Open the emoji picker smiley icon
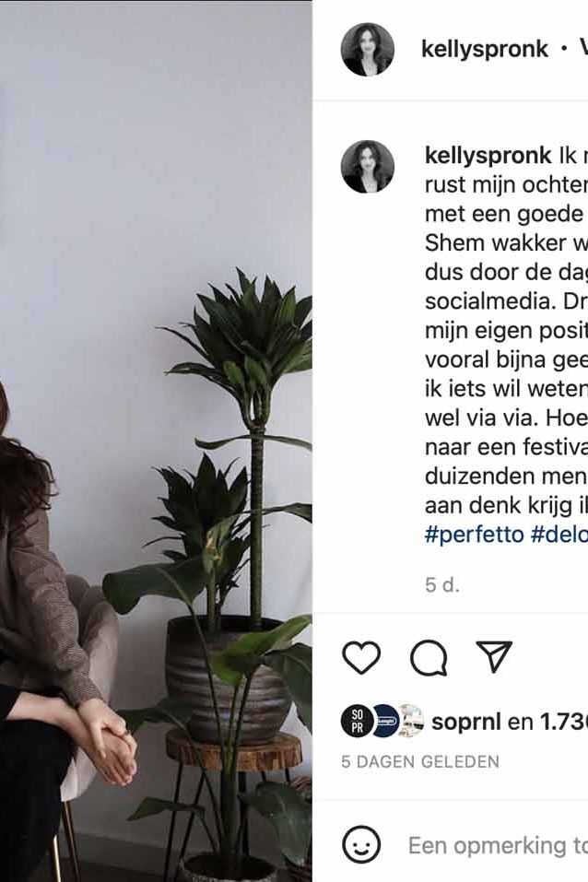The image size is (588, 882). coord(361,844)
